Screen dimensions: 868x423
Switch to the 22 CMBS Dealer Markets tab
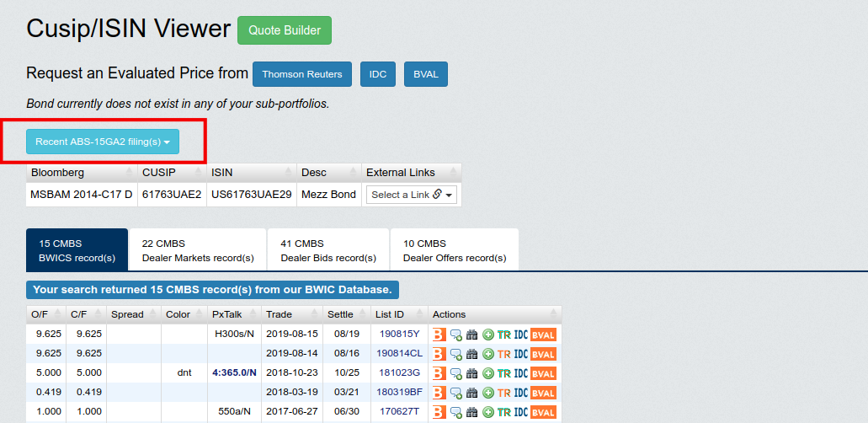(198, 250)
